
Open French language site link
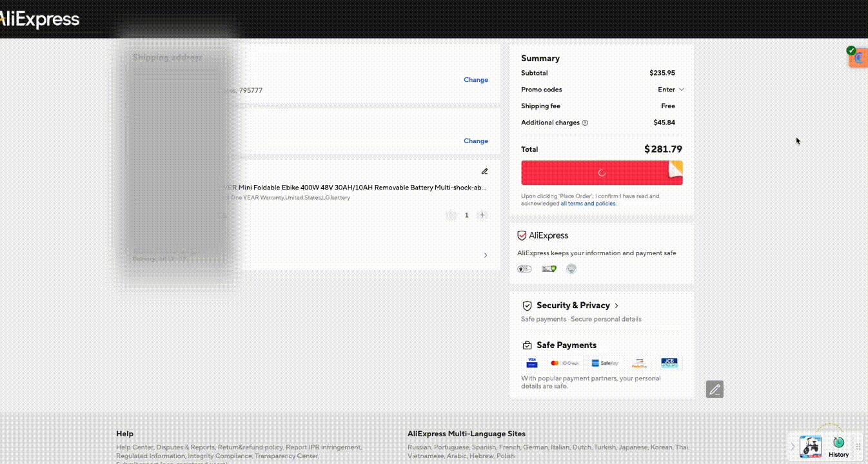[509, 447]
